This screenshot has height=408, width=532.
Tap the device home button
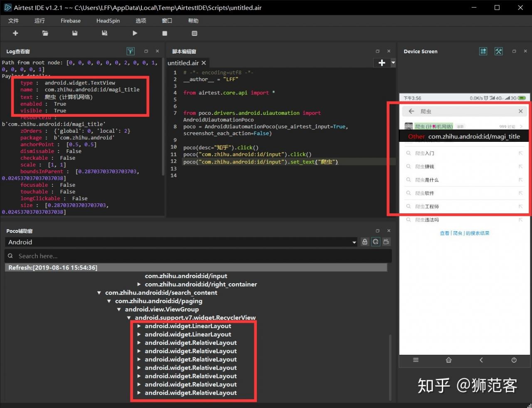[x=448, y=360]
